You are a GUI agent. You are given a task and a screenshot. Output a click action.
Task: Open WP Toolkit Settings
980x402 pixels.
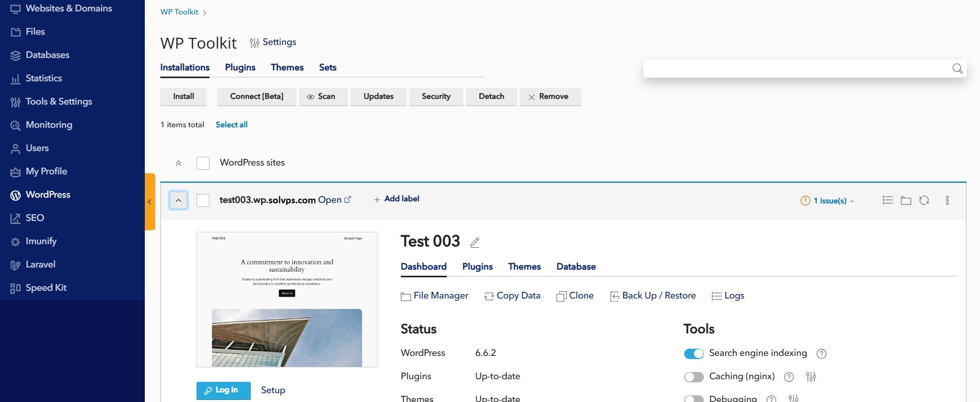click(x=273, y=42)
